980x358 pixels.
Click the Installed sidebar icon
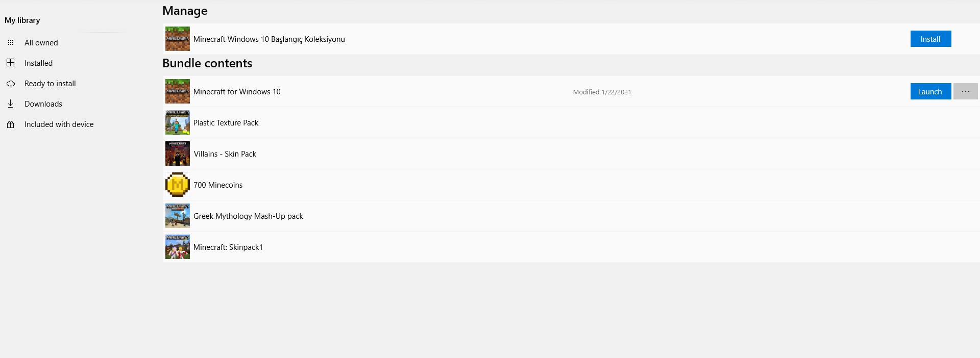click(11, 63)
